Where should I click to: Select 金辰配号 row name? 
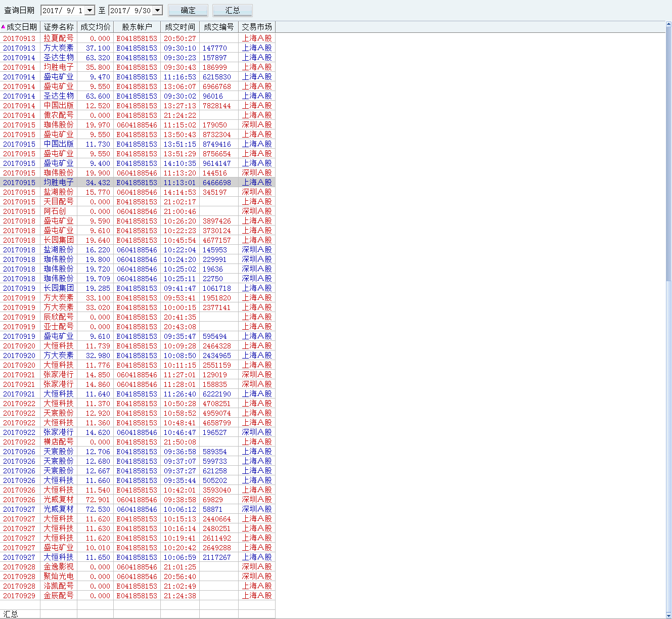59,596
